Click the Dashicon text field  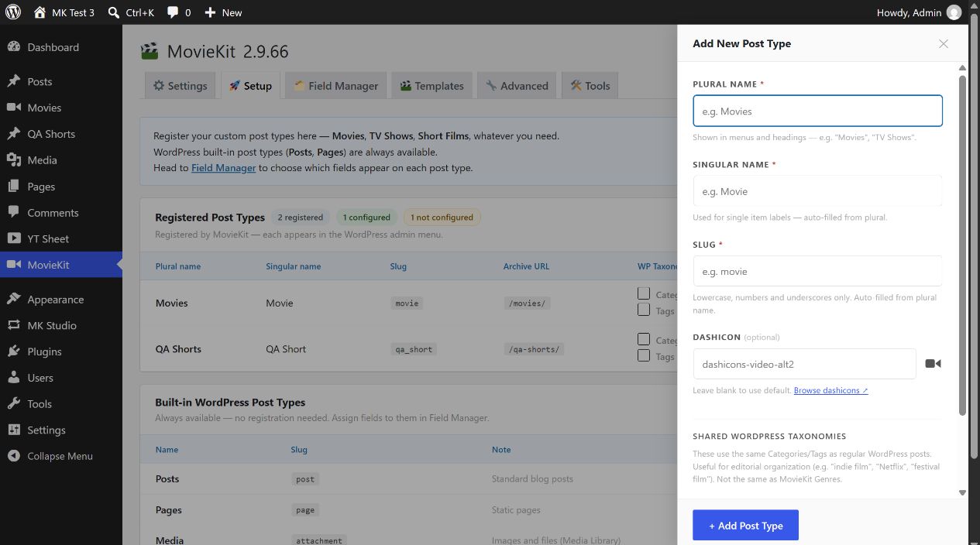[x=804, y=364]
